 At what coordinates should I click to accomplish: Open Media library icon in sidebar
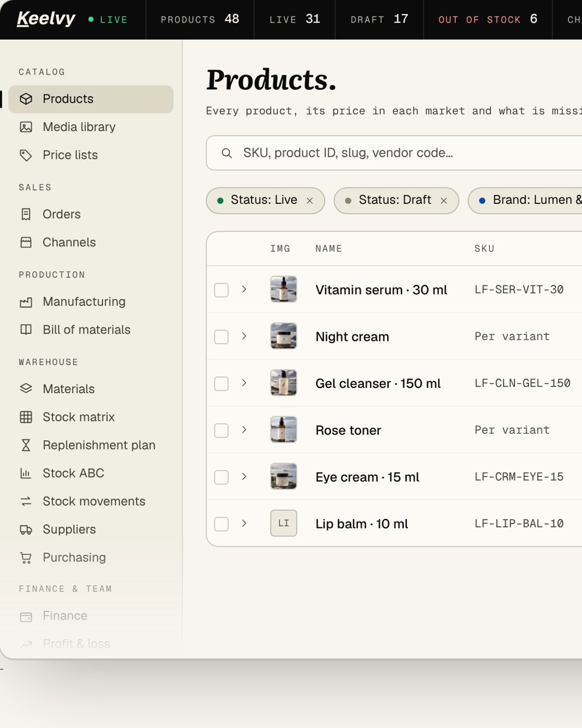pyautogui.click(x=26, y=127)
